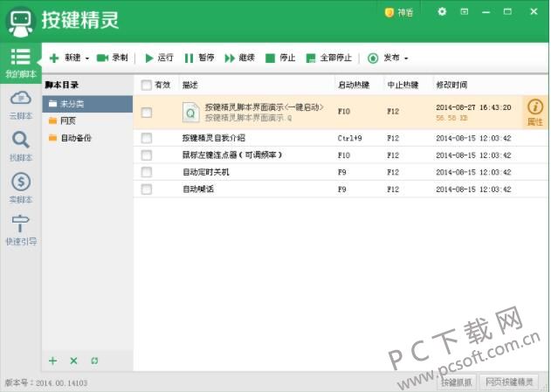The width and height of the screenshot is (551, 392).
Task: Stop all scripts with 全部停止
Action: [x=329, y=58]
